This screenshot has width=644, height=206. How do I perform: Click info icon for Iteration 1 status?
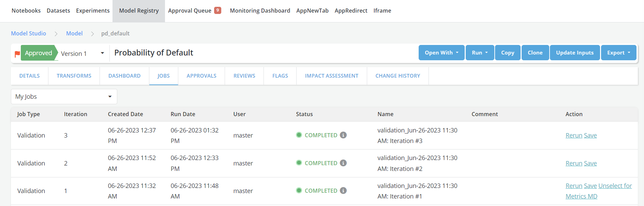click(x=343, y=191)
